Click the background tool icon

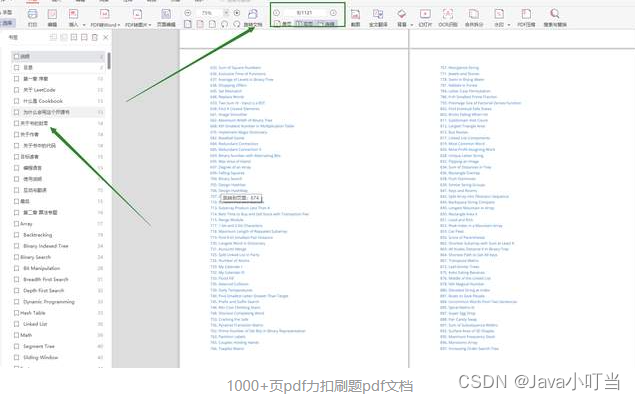coord(401,15)
